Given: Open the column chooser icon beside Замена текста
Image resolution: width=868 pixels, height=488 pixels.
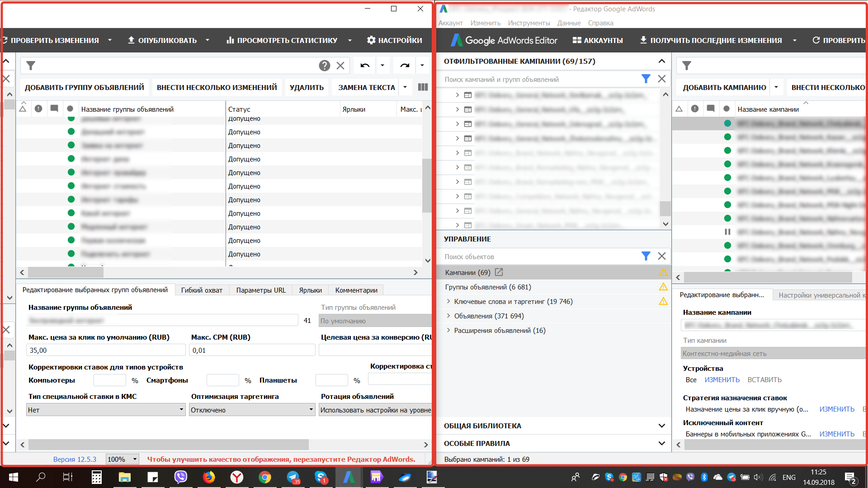Looking at the screenshot, I should point(423,87).
